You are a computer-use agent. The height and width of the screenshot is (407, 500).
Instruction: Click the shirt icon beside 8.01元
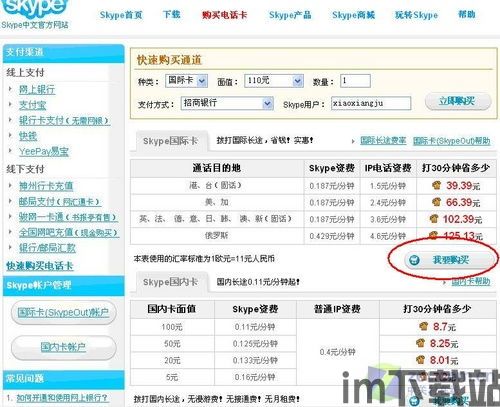point(421,359)
